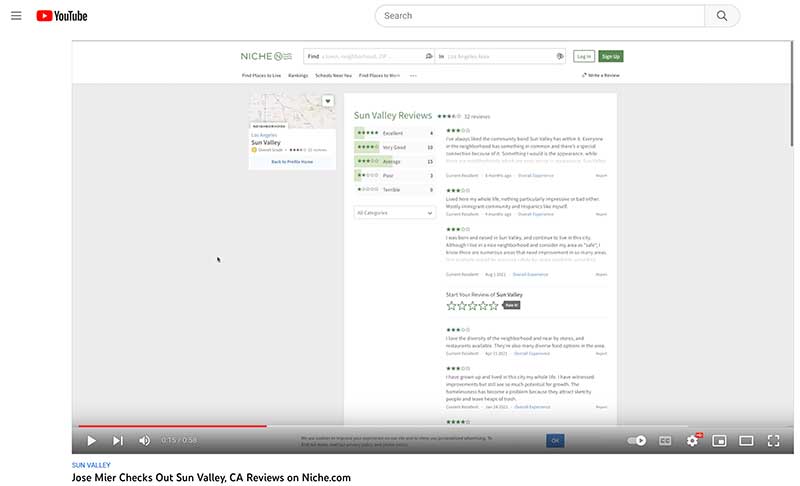Switch to miniplayer mode
The width and height of the screenshot is (800, 486).
[x=719, y=441]
